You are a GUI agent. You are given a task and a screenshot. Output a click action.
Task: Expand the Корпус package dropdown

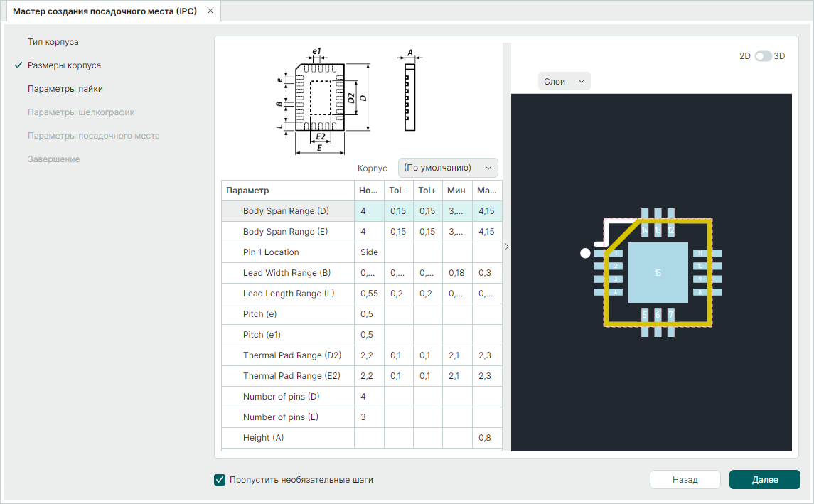coord(448,168)
